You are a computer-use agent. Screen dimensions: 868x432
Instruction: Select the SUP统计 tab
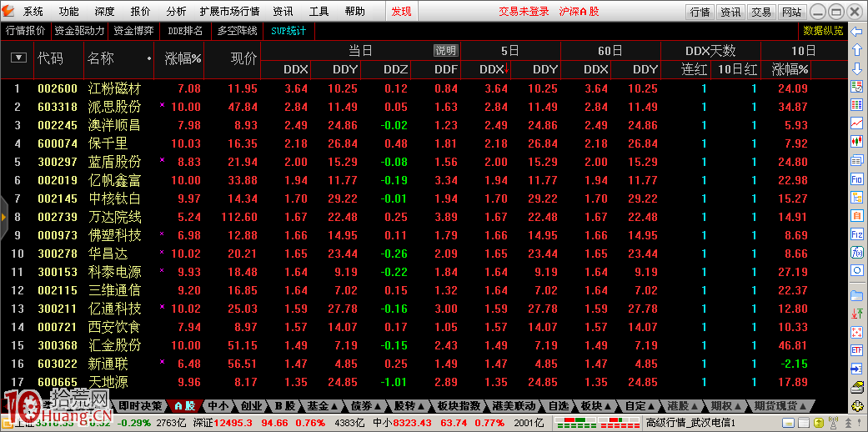(x=288, y=31)
